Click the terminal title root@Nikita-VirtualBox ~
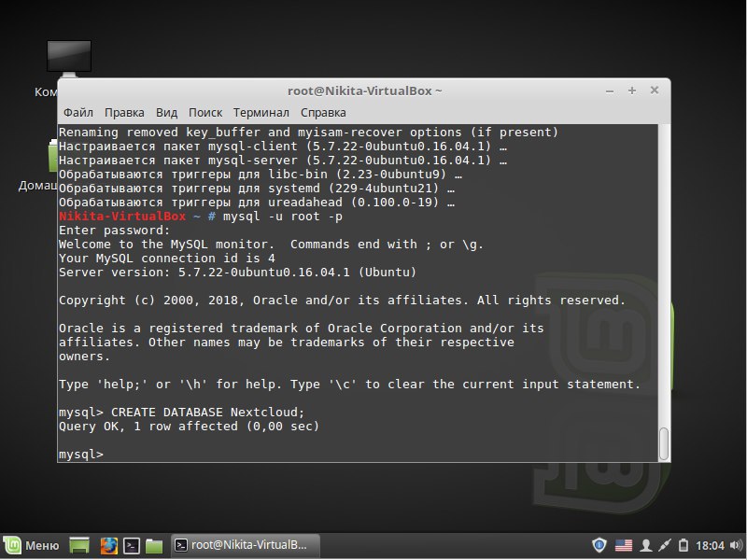The height and width of the screenshot is (560, 747). [x=364, y=91]
